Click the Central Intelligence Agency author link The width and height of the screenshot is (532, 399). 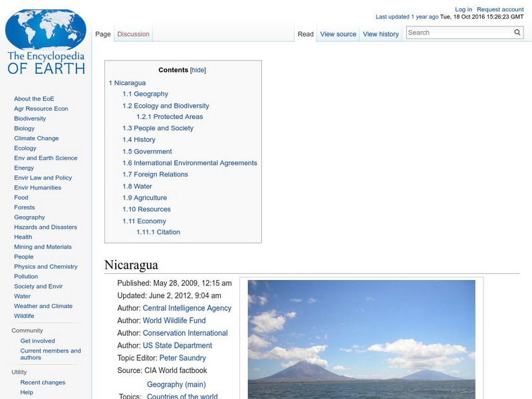point(186,308)
